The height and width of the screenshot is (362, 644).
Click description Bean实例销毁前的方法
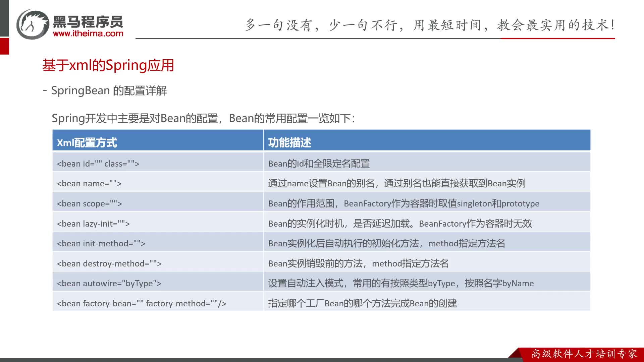pos(427,261)
